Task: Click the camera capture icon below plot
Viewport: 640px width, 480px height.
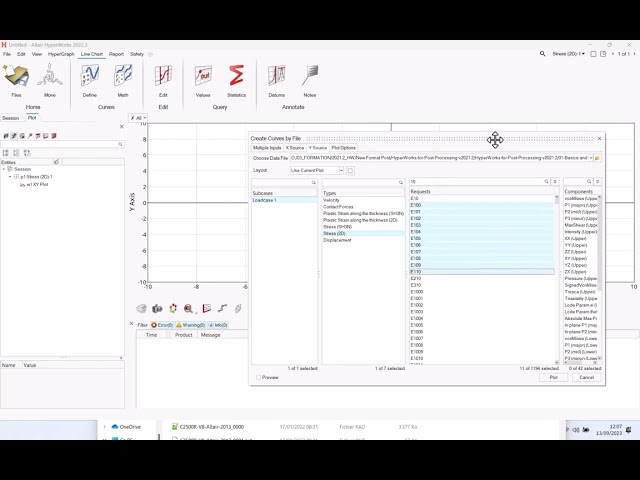Action: 157,309
